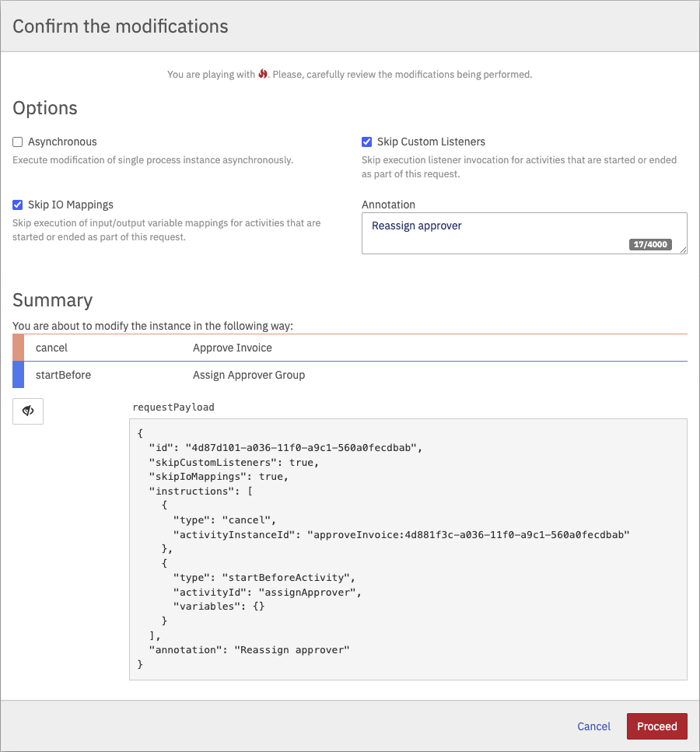This screenshot has width=700, height=752.
Task: Click the 'cancel' instruction type cell
Action: 52,348
